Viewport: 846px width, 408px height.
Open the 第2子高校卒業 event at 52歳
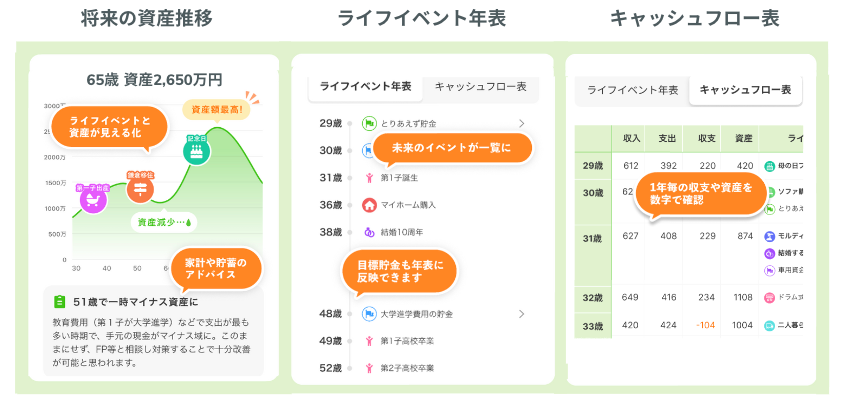pos(407,368)
